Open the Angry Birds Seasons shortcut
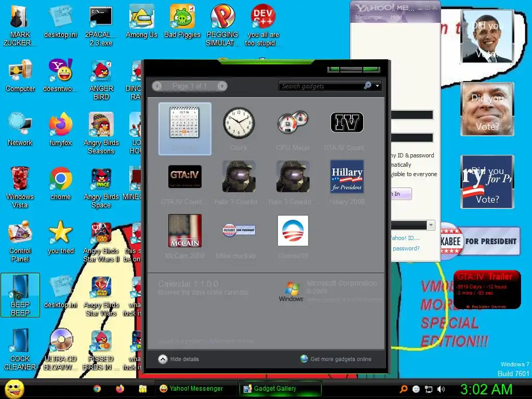Screen dimensions: 532x399 click(x=101, y=134)
